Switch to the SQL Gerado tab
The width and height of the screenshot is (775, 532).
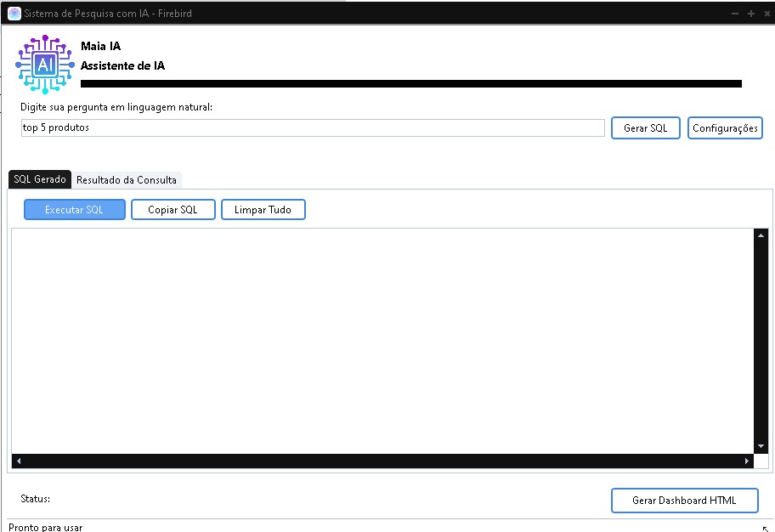pos(40,179)
